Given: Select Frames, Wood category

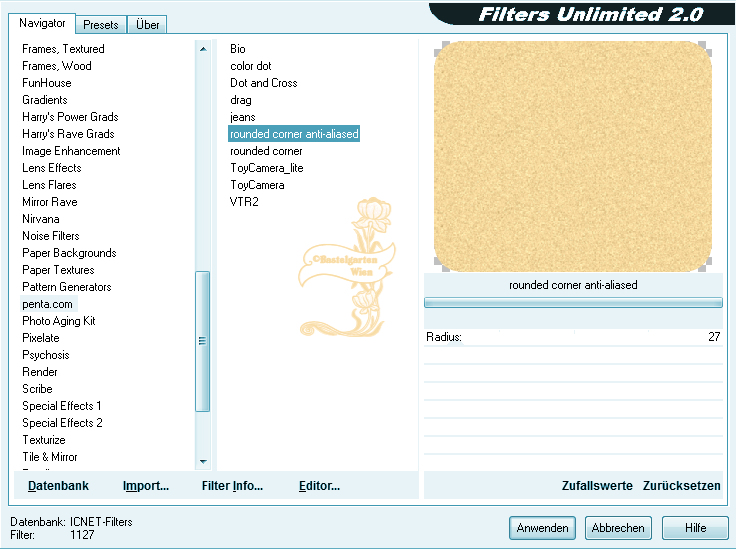Looking at the screenshot, I should tap(57, 66).
